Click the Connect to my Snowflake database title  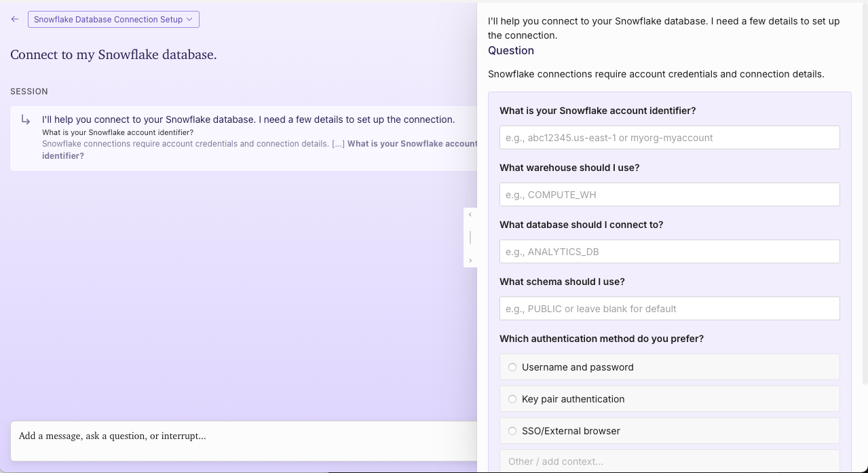pos(113,55)
